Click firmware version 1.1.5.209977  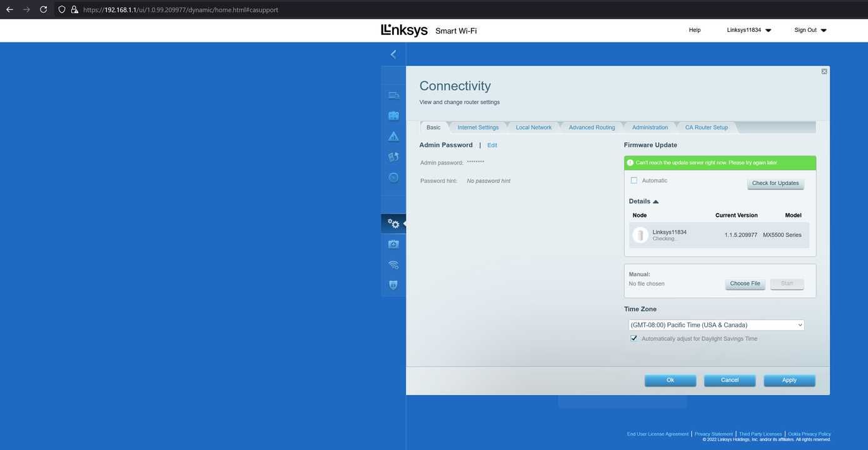[741, 235]
